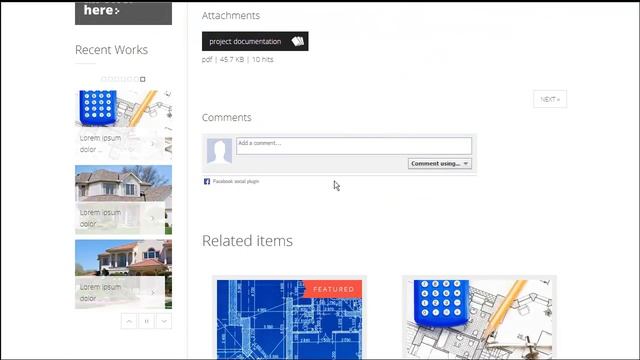Click the Facebook logo icon
640x360 pixels.
pos(207,181)
